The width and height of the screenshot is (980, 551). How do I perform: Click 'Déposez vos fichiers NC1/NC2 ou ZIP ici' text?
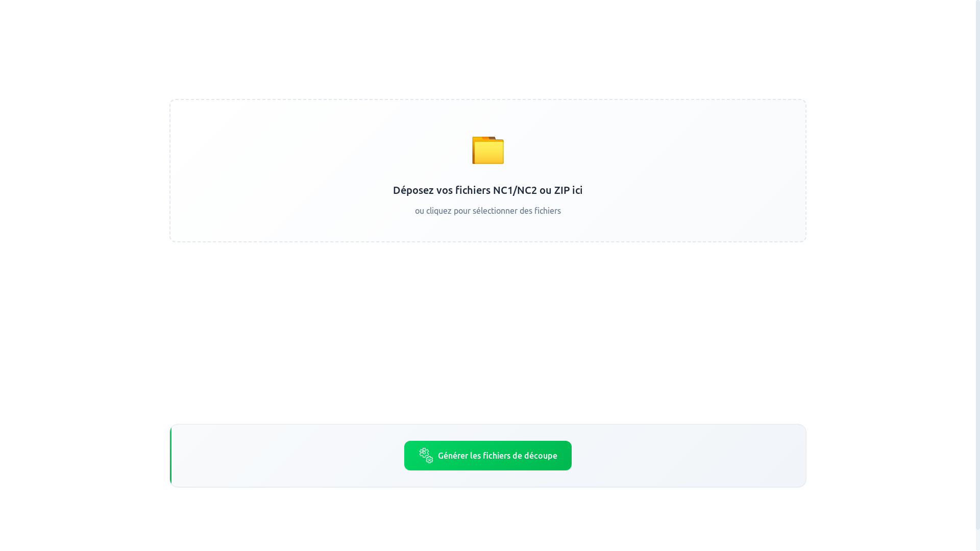pyautogui.click(x=488, y=190)
